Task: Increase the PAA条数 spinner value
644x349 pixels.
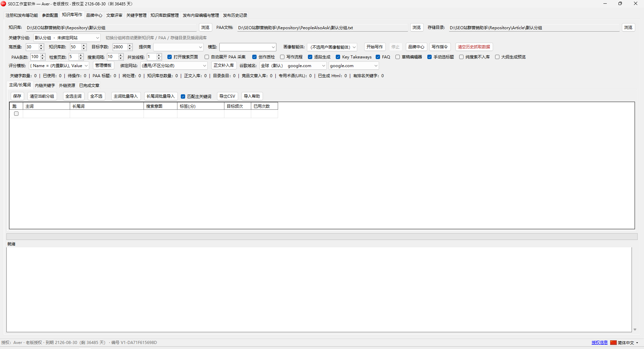Action: click(x=43, y=55)
